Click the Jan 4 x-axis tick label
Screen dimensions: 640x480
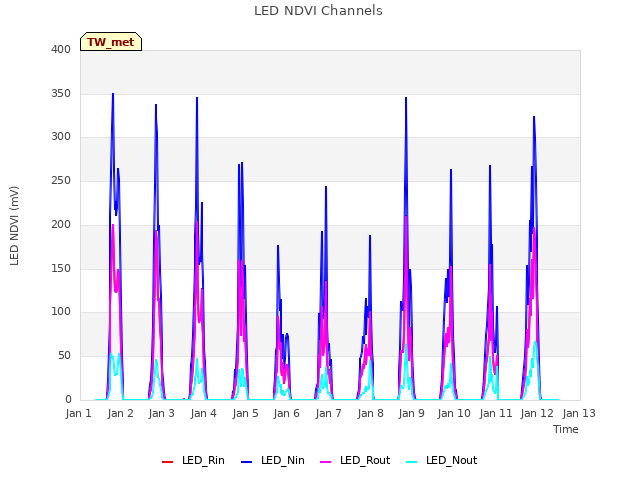[x=203, y=413]
